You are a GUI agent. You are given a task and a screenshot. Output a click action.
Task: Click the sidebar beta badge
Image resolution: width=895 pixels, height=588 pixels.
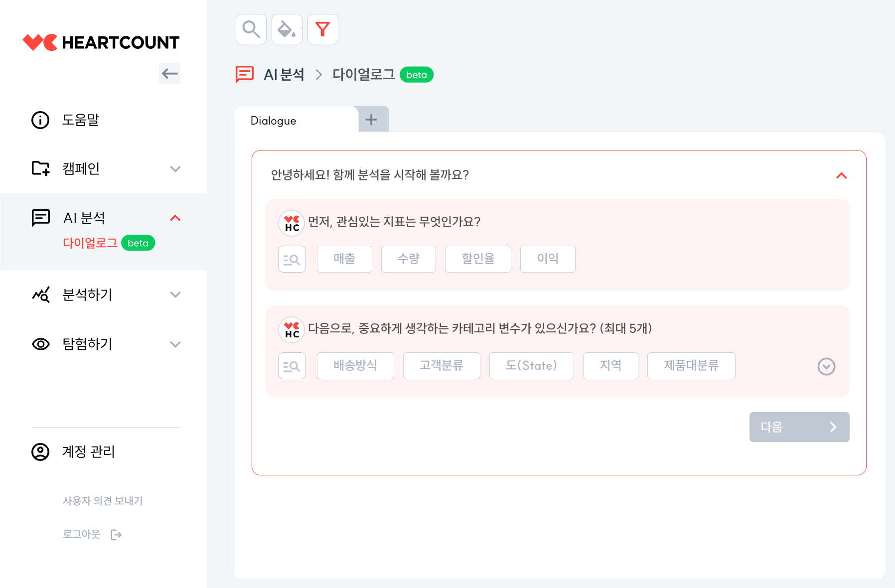pos(138,243)
